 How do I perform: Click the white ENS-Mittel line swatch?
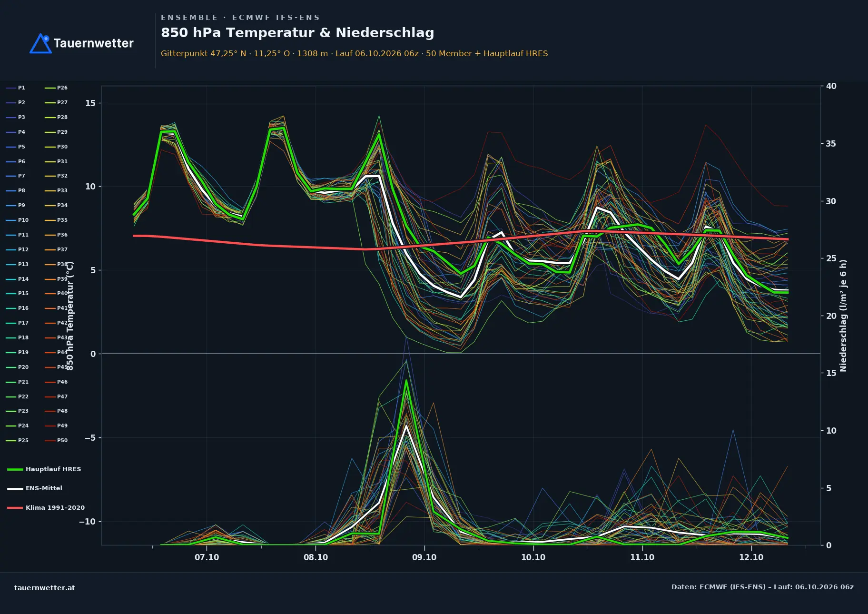(15, 489)
